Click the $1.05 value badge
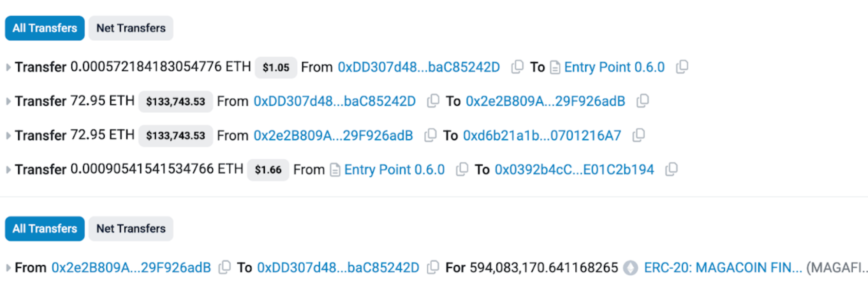Image resolution: width=868 pixels, height=290 pixels. [276, 67]
